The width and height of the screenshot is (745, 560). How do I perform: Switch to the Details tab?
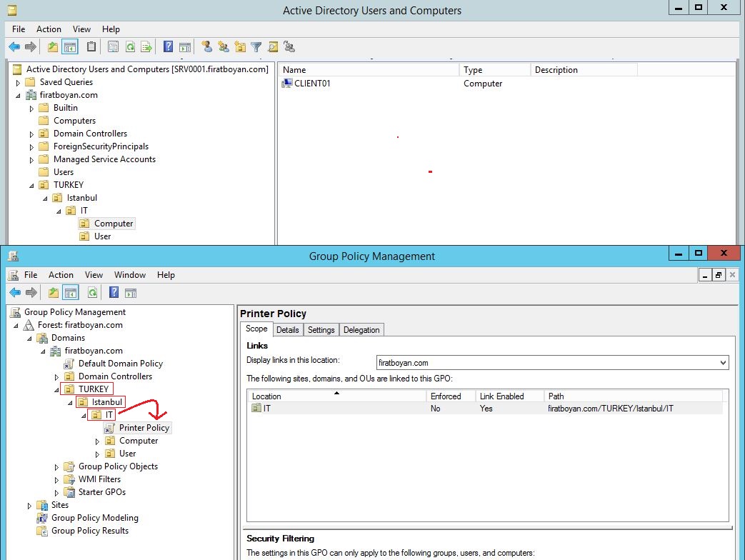pos(287,330)
